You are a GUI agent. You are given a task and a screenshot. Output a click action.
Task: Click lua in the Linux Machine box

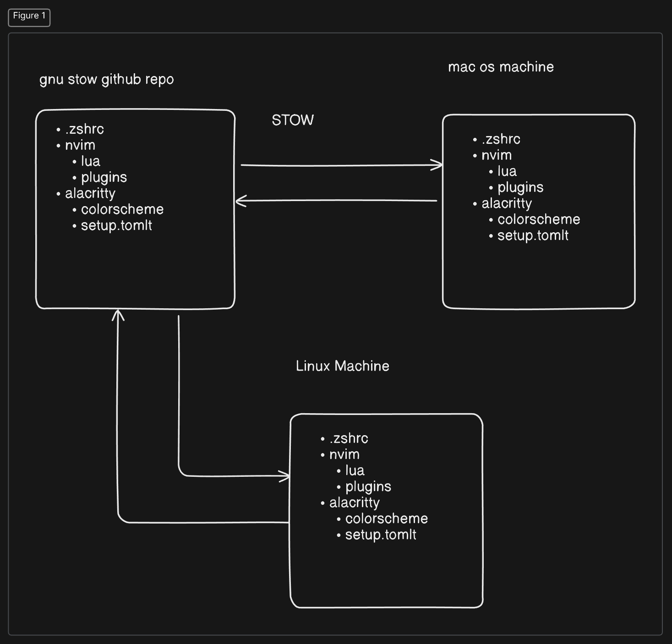355,470
